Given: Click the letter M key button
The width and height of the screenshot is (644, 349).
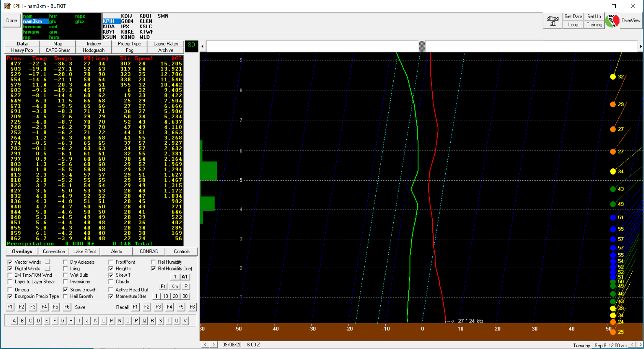Looking at the screenshot, I should [112, 321].
